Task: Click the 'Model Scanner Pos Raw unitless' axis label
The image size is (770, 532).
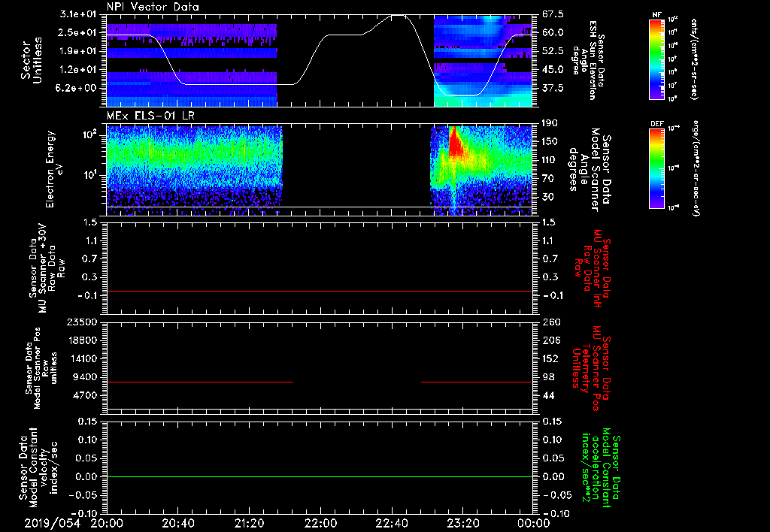Action: [41, 368]
